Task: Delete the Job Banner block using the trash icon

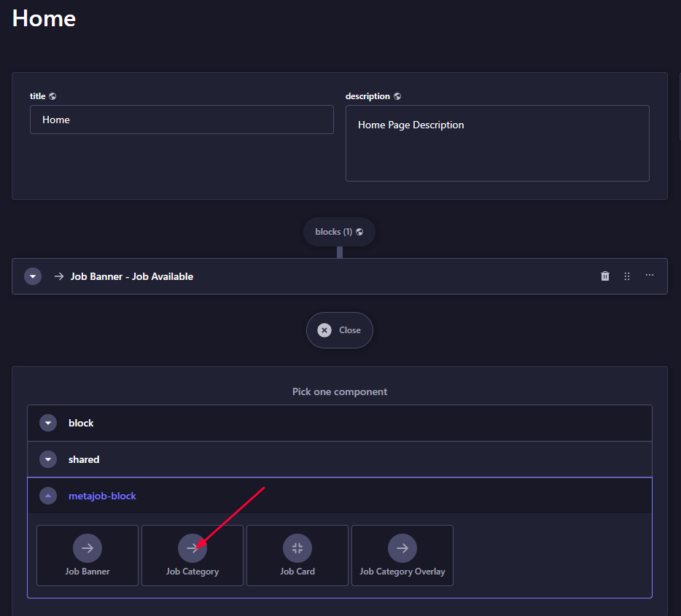Action: coord(604,276)
